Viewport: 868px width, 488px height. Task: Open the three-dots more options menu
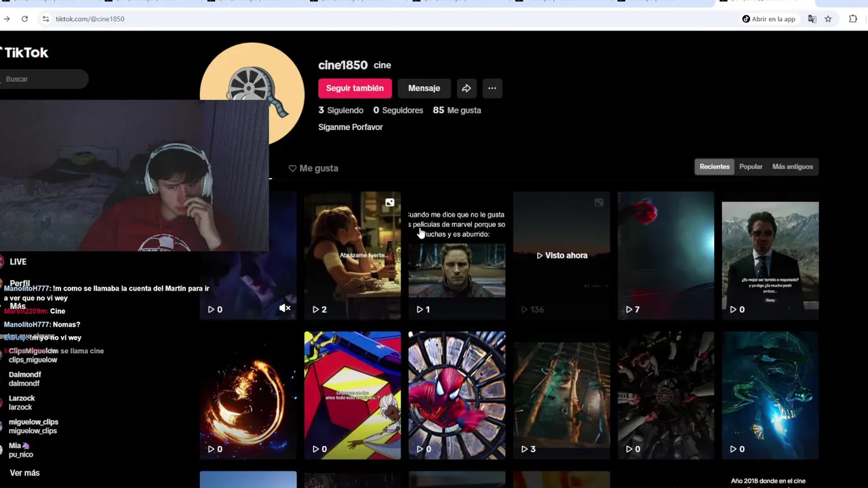pyautogui.click(x=492, y=88)
